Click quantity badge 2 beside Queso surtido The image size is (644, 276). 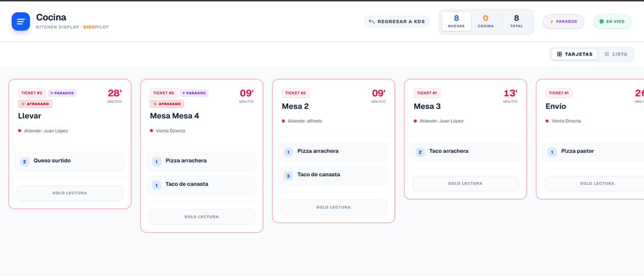tap(25, 162)
